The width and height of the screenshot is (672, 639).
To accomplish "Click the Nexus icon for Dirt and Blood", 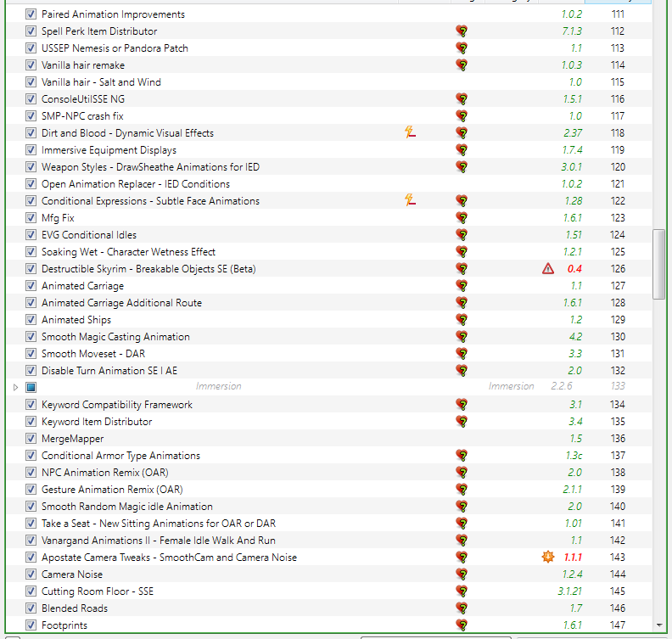I will [x=462, y=133].
